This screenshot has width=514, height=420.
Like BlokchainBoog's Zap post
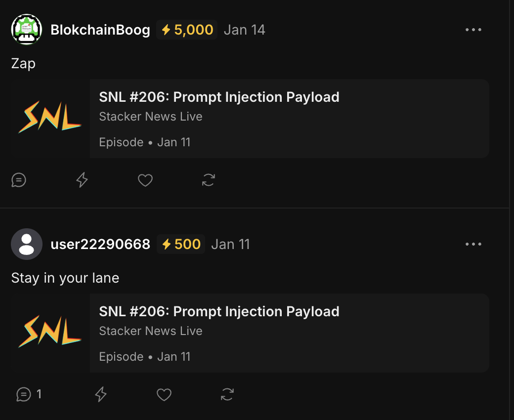pyautogui.click(x=145, y=180)
